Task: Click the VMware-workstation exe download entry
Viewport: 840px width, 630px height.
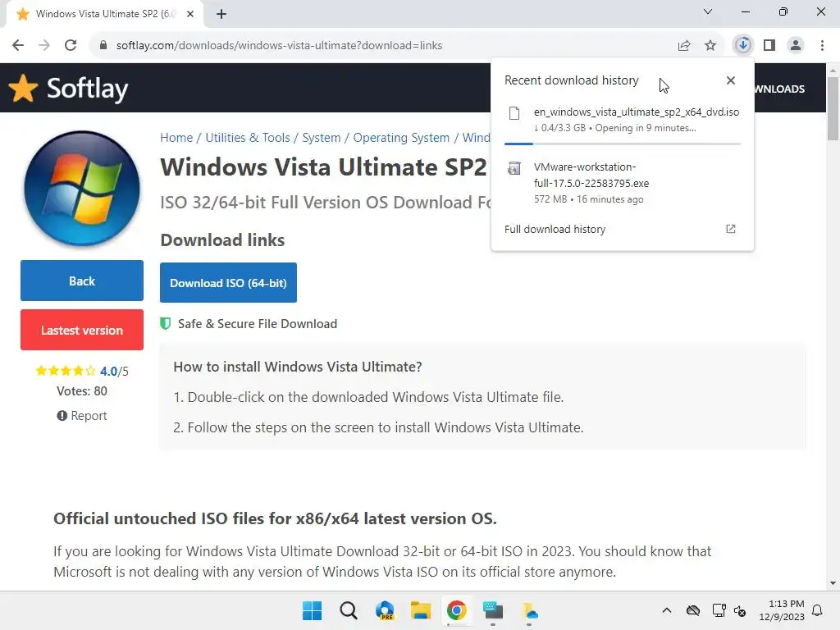Action: click(623, 183)
